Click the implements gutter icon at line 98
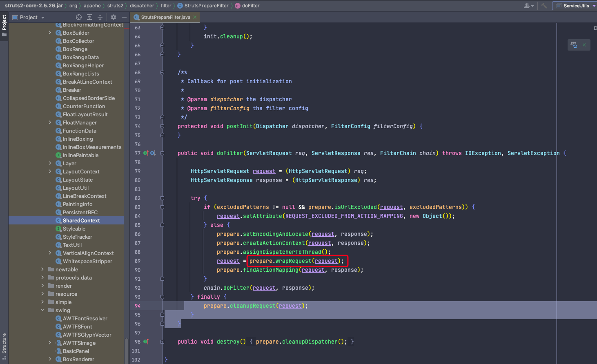Image resolution: width=597 pixels, height=364 pixels. [x=146, y=342]
